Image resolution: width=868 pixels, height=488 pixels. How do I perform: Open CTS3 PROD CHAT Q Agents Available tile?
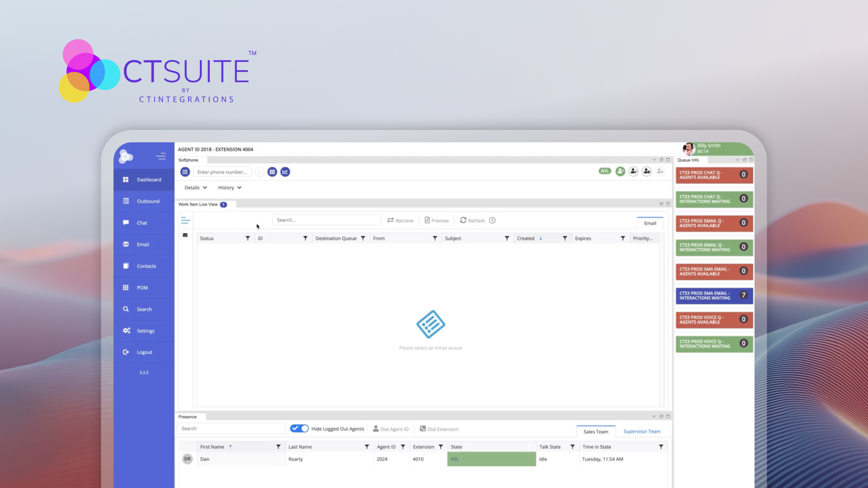pyautogui.click(x=714, y=175)
